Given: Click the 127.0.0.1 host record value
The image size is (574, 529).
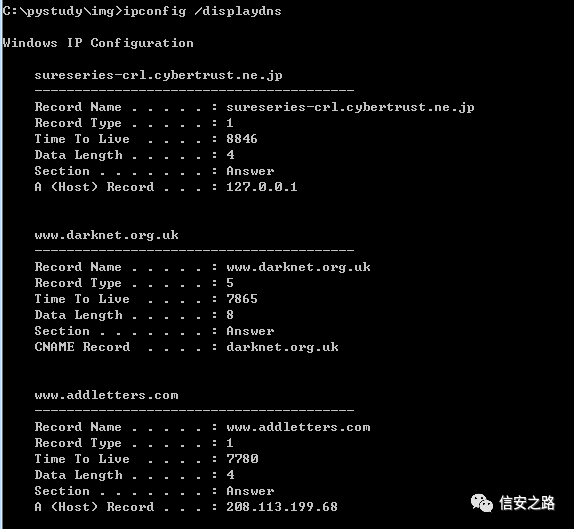Looking at the screenshot, I should pos(262,187).
